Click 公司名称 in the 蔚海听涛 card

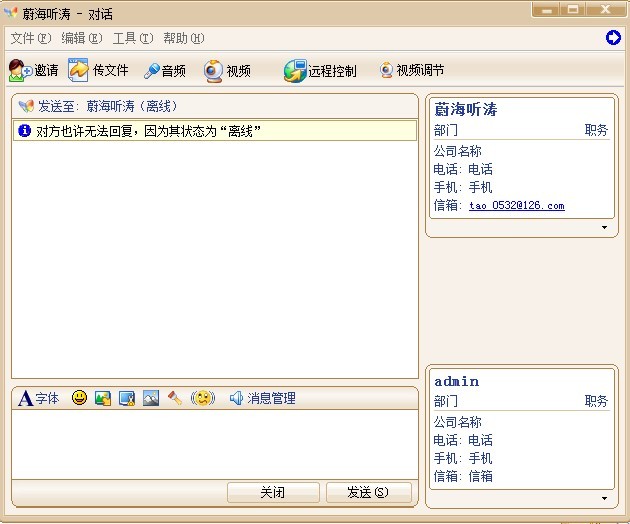pyautogui.click(x=457, y=151)
